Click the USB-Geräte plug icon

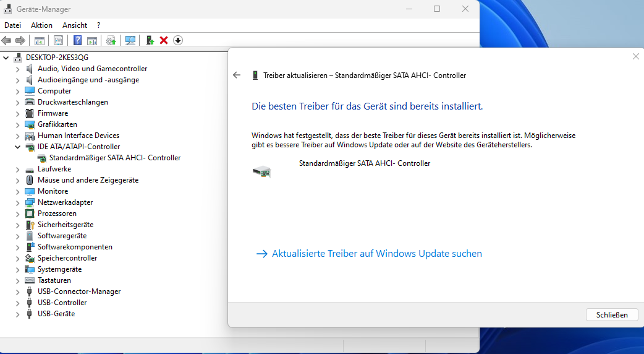pos(29,314)
